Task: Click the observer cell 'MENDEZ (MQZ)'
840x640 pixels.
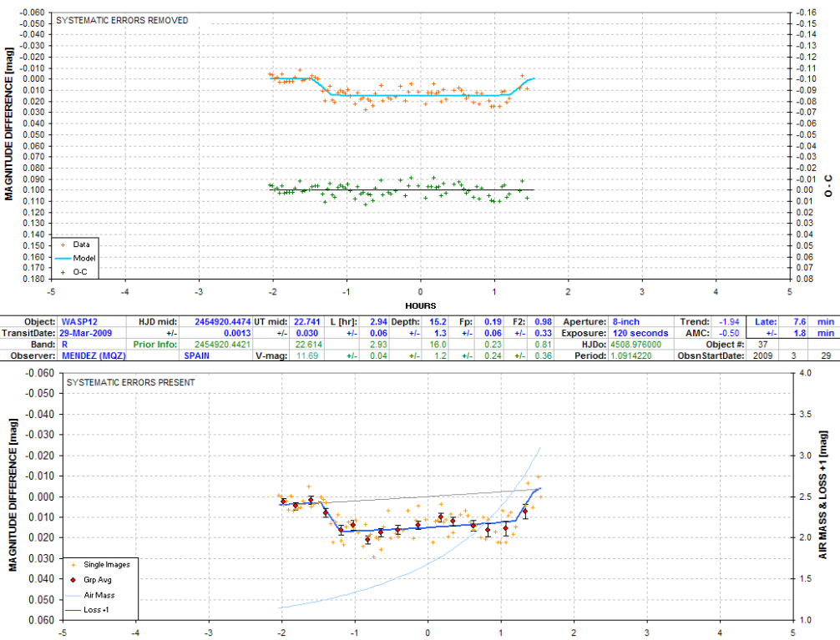Action: 94,355
